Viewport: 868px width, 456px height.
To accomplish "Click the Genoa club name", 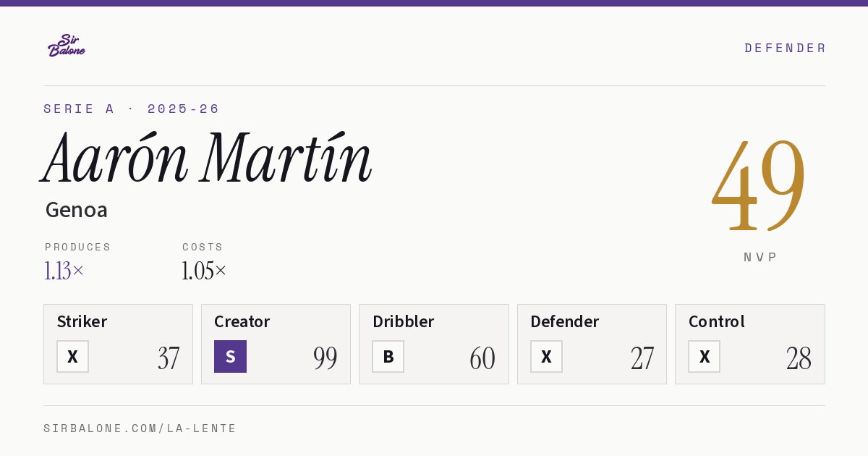I will click(x=77, y=210).
